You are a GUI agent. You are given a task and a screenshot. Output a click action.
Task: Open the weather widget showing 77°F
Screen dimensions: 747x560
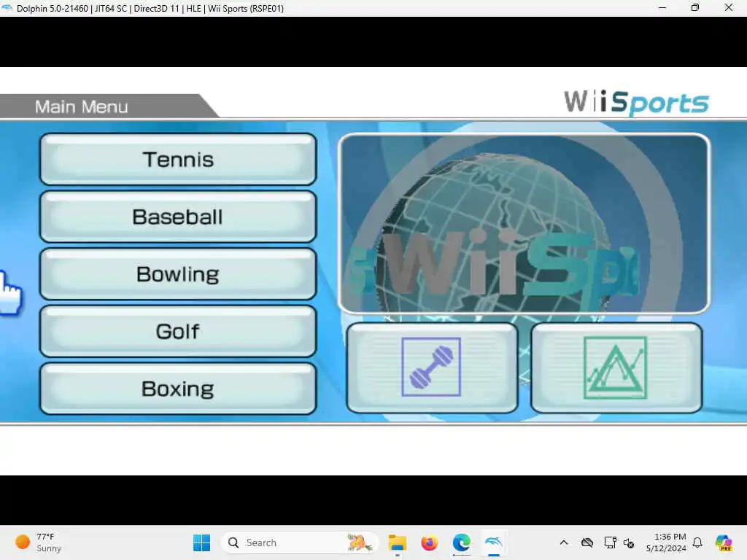pyautogui.click(x=38, y=542)
